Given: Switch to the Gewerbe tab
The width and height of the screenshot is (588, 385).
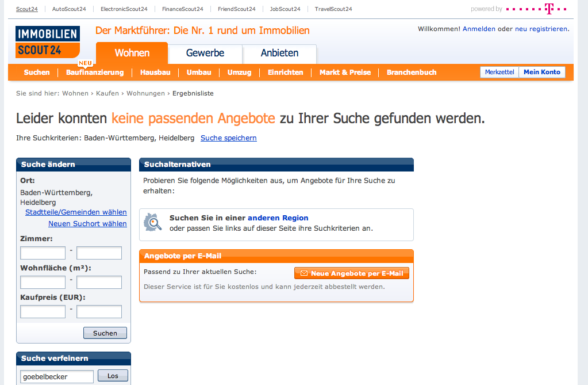Looking at the screenshot, I should (x=205, y=53).
